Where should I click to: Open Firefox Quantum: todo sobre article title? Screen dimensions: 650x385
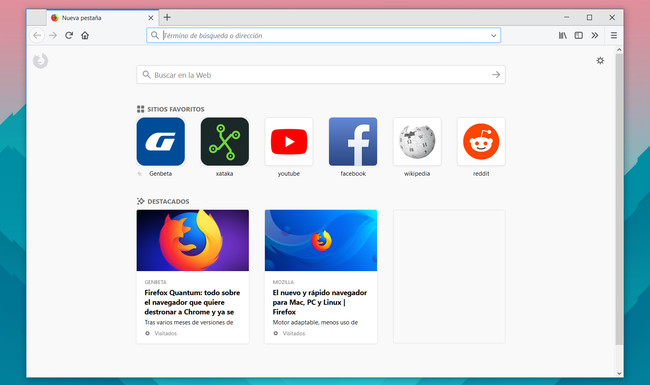(192, 302)
